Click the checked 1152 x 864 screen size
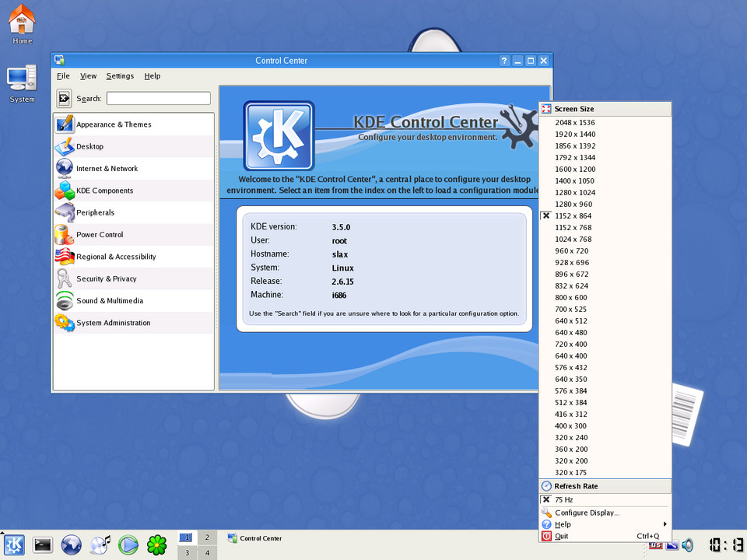747x560 pixels. (x=605, y=215)
